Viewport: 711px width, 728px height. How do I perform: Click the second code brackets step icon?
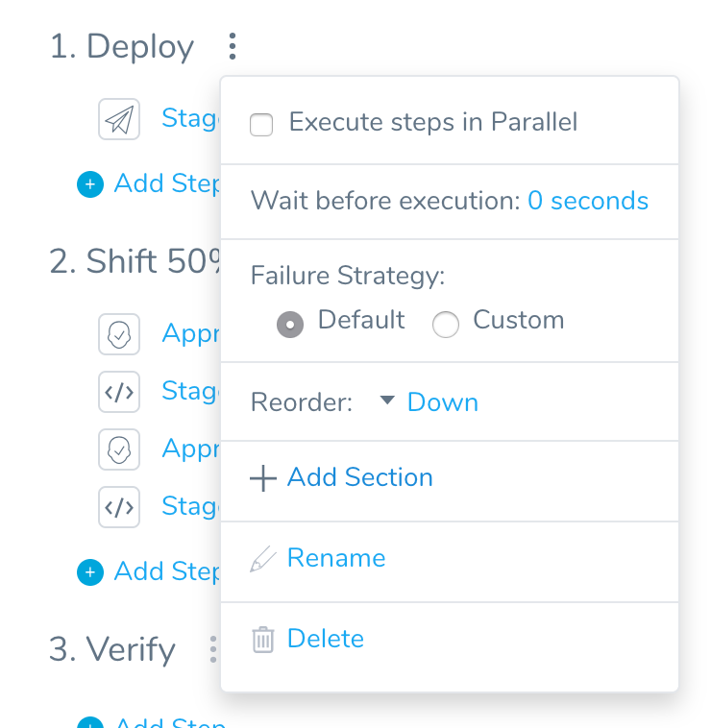point(119,507)
